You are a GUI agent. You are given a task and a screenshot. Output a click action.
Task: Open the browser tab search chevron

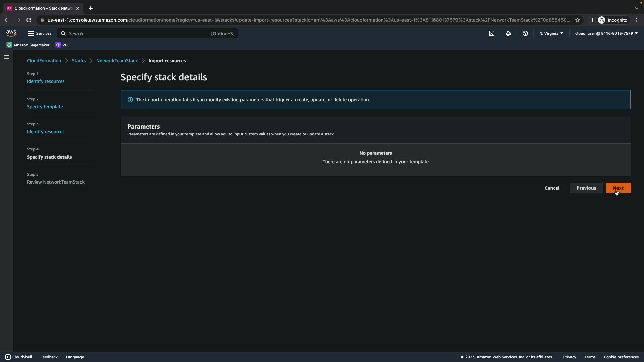(x=636, y=8)
